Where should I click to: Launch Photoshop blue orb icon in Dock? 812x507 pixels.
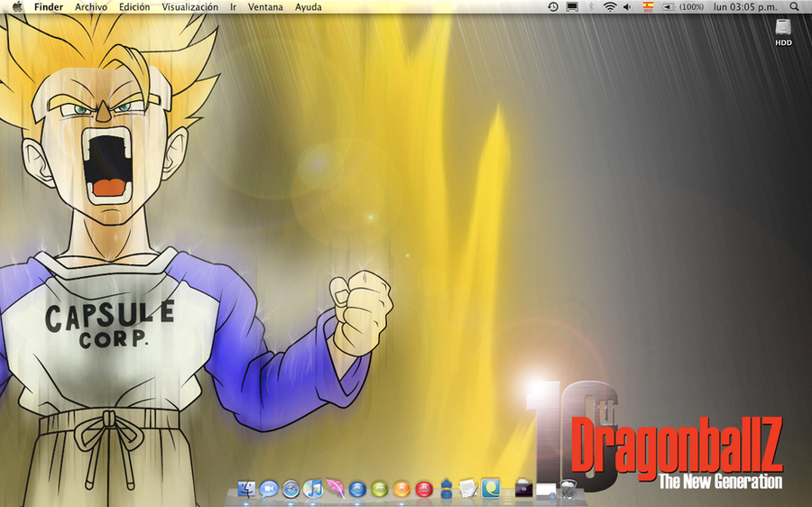(357, 489)
